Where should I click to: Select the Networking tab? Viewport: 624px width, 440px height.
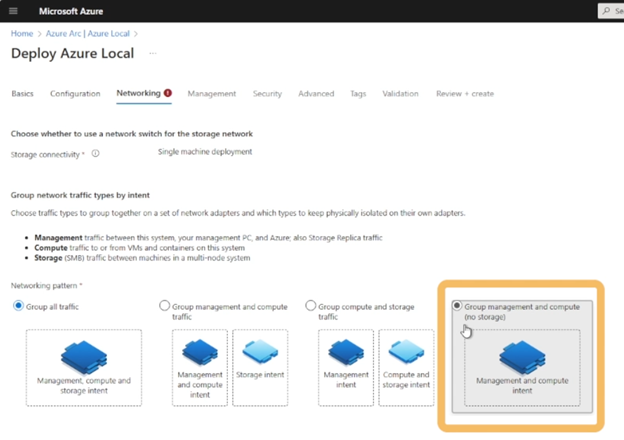click(x=138, y=93)
